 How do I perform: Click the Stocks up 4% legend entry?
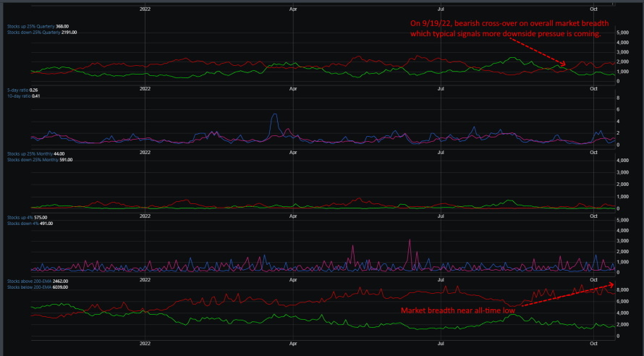click(x=27, y=217)
